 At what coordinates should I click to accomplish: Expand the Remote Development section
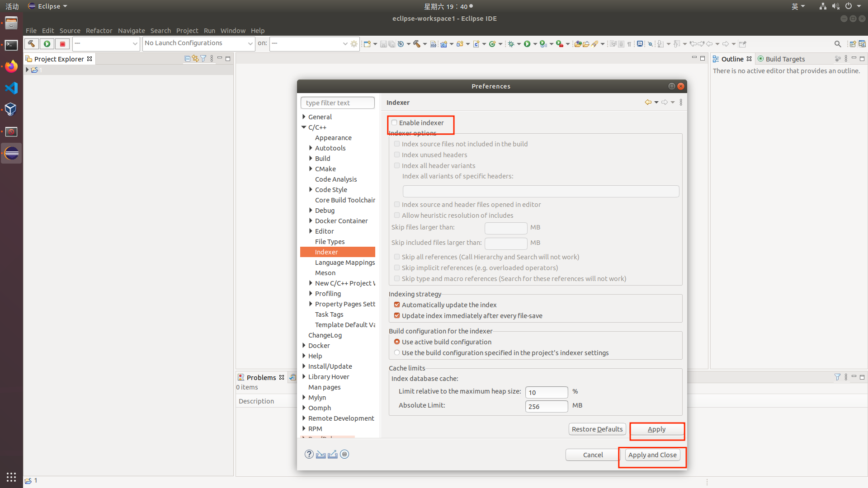(305, 418)
